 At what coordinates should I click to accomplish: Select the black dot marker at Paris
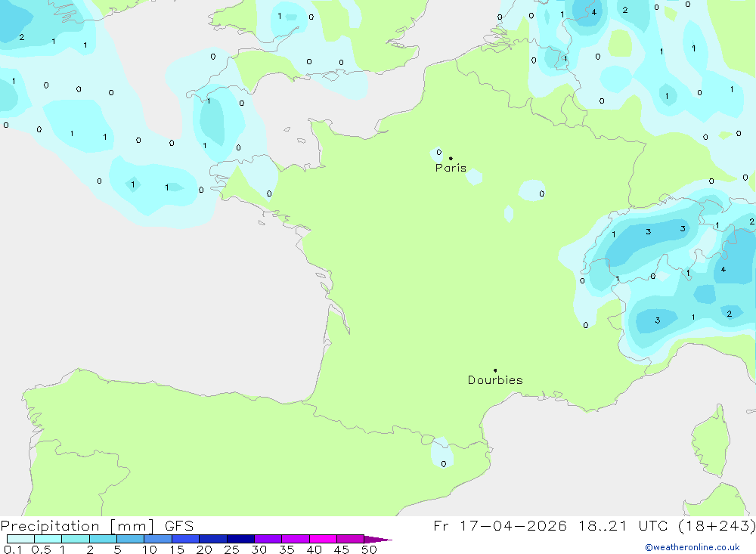tap(451, 158)
